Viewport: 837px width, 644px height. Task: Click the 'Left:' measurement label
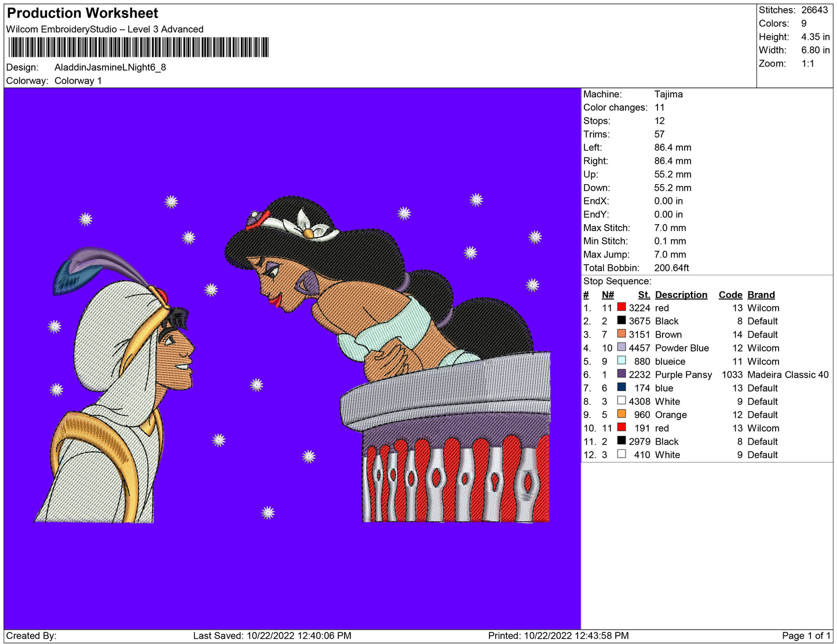point(593,147)
